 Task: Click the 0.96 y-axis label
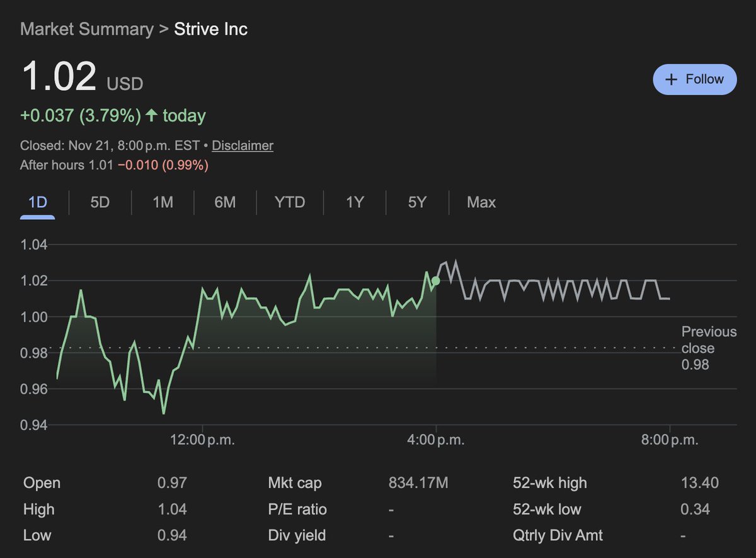pos(35,389)
